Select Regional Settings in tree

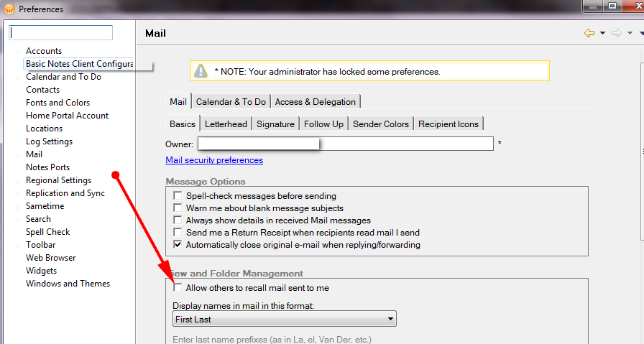click(x=58, y=180)
